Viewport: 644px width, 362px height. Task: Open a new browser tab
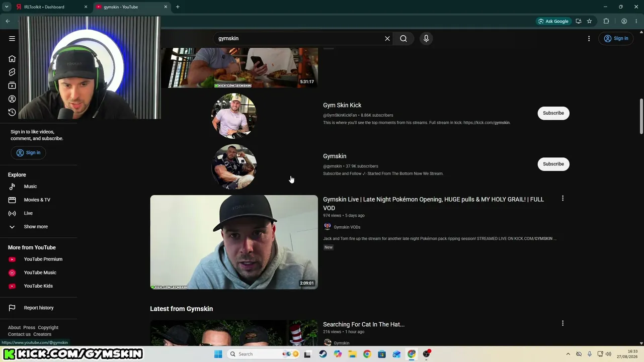pos(178,7)
